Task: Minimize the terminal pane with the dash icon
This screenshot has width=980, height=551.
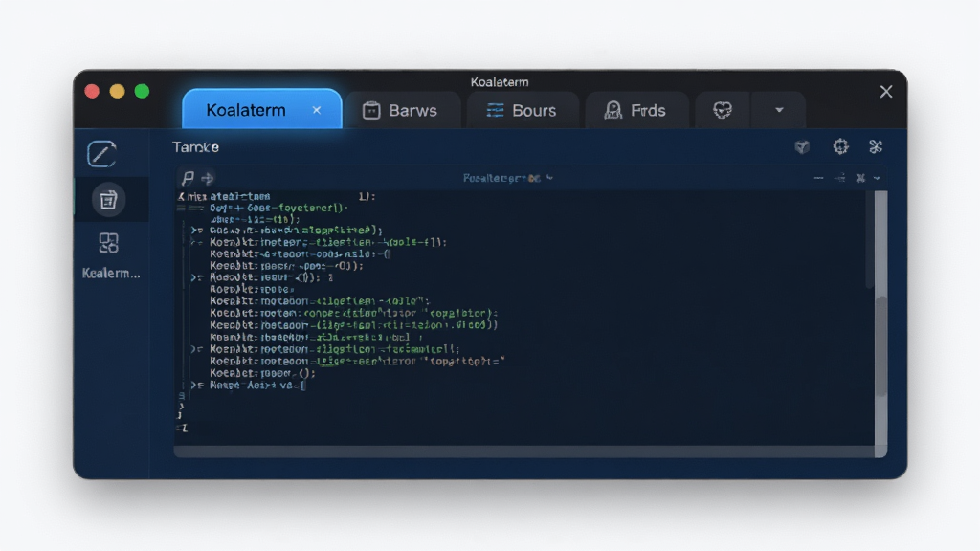Action: coord(819,178)
